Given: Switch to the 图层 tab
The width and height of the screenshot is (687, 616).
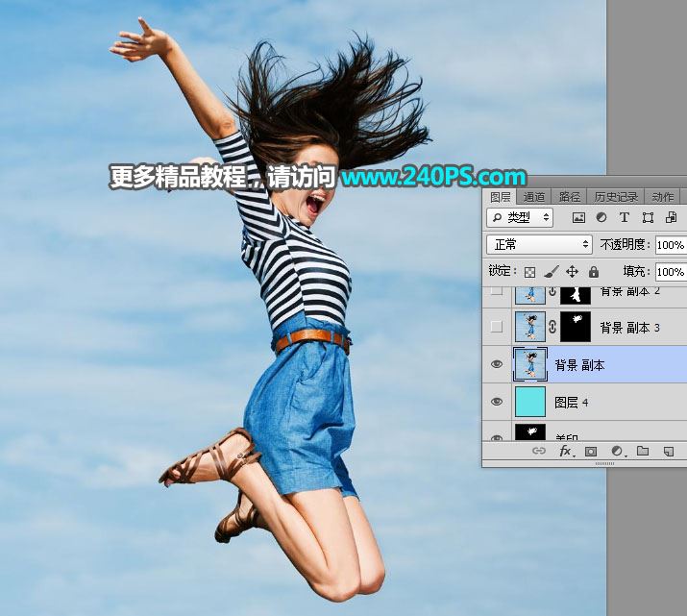Looking at the screenshot, I should (x=500, y=197).
